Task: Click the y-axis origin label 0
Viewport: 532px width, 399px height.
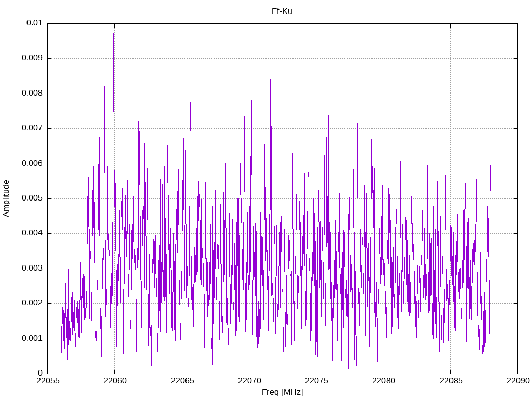Action: 41,373
